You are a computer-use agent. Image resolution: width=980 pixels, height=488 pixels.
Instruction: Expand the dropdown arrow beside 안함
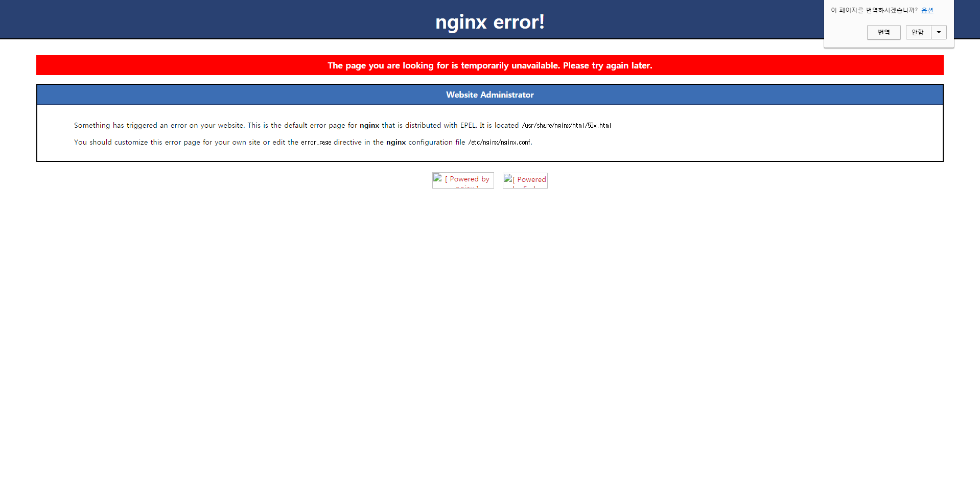(x=939, y=32)
